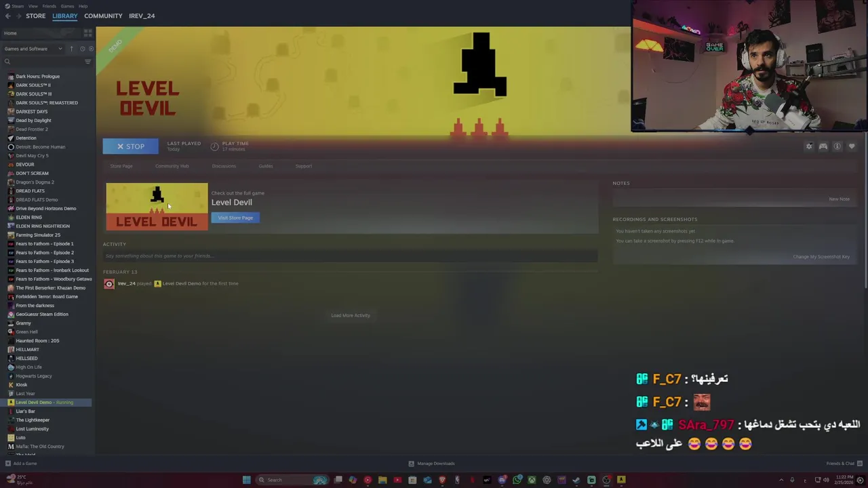
Task: Open the Community Hub link
Action: click(x=172, y=166)
